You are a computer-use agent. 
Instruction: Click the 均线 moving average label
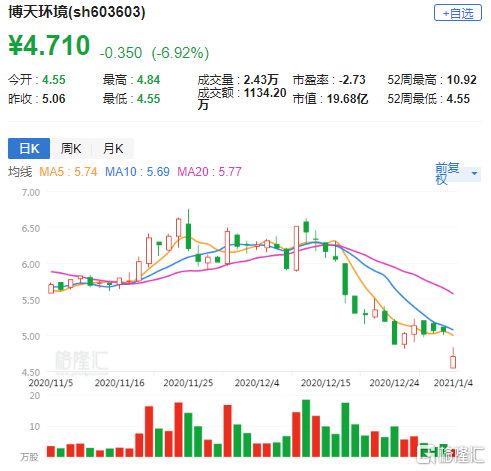[20, 172]
